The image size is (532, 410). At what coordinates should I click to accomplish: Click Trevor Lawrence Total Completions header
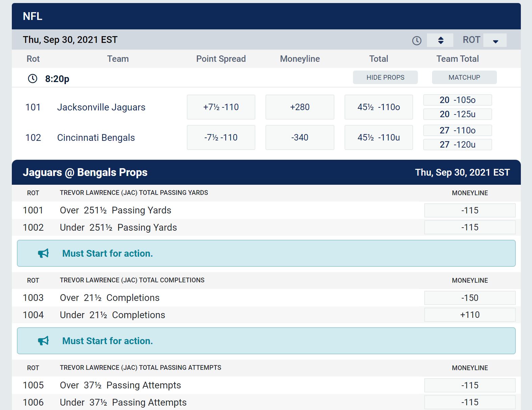132,280
